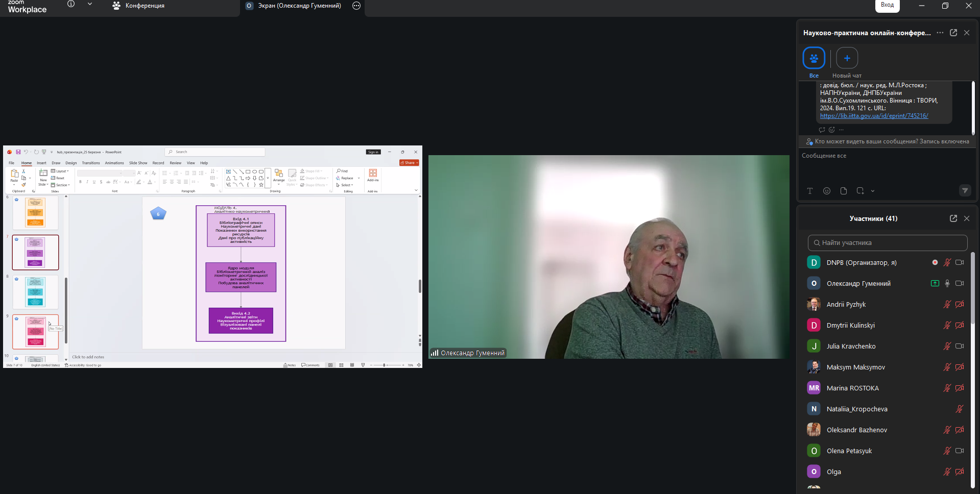The height and width of the screenshot is (494, 980).
Task: Click the file attachment icon in chat
Action: pyautogui.click(x=843, y=191)
